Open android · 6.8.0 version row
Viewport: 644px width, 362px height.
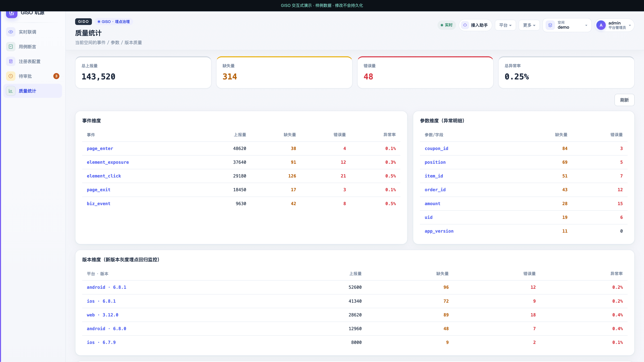tap(355, 328)
